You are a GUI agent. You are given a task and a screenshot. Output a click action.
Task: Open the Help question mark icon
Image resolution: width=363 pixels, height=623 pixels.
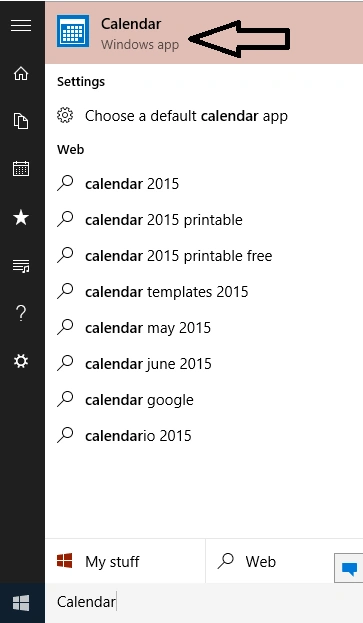click(x=21, y=313)
